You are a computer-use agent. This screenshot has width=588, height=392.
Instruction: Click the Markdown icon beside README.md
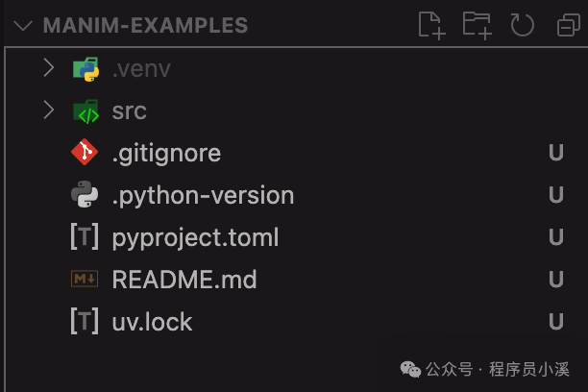coord(86,280)
